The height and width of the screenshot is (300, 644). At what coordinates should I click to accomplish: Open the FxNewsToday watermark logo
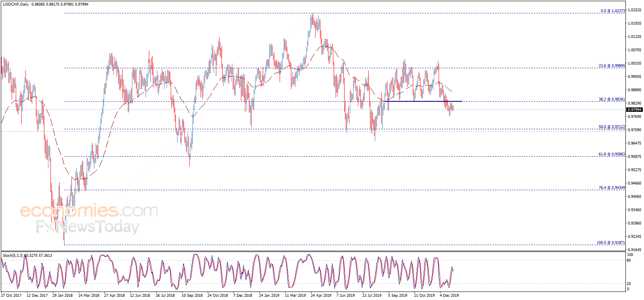pos(88,227)
